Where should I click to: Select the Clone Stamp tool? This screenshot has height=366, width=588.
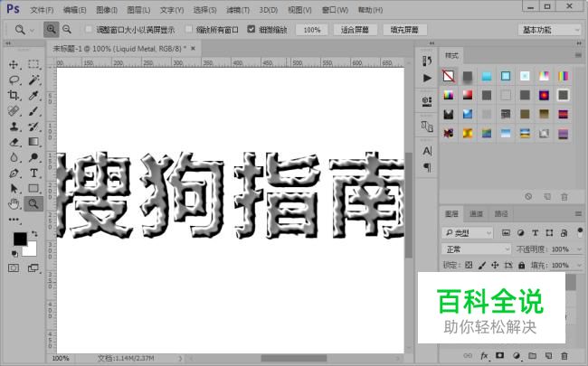coord(14,127)
